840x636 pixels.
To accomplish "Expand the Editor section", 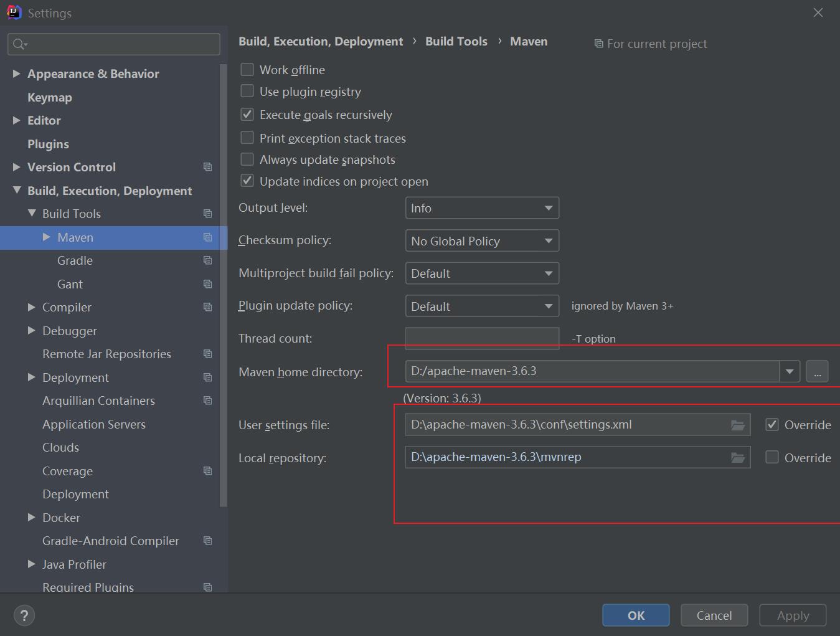I will pyautogui.click(x=17, y=120).
